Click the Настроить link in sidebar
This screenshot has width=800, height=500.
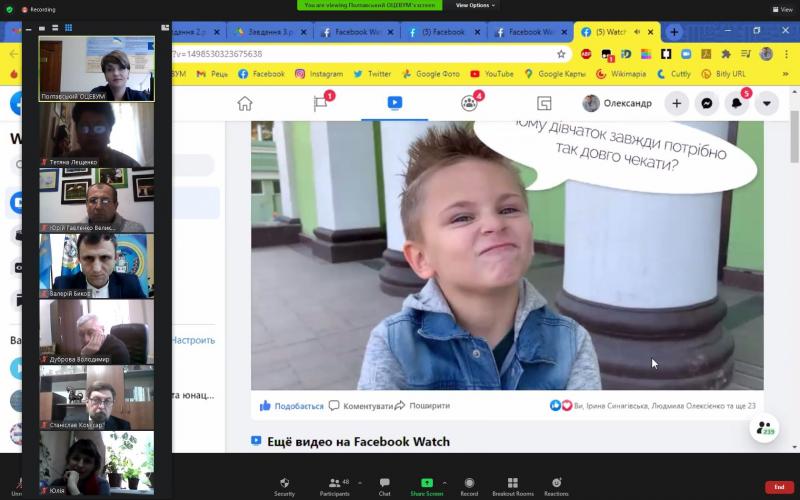[x=193, y=340]
